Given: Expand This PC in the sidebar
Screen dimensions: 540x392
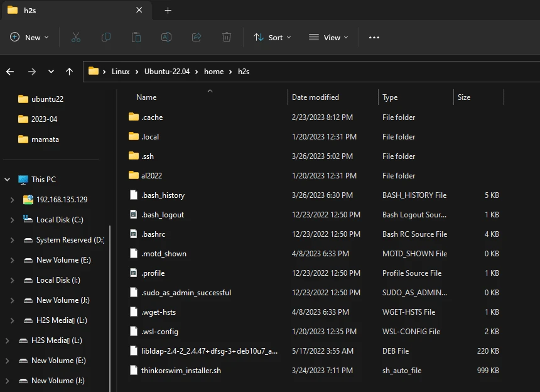Looking at the screenshot, I should 8,179.
